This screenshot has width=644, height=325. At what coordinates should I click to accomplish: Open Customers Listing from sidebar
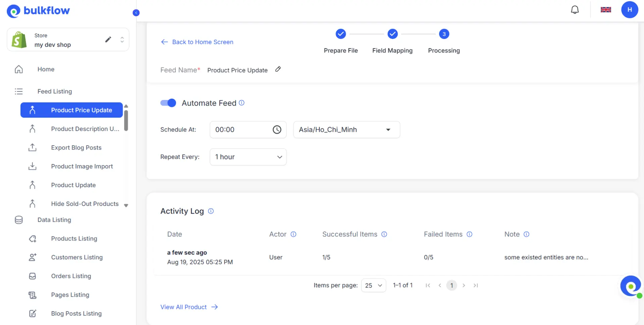pyautogui.click(x=77, y=257)
